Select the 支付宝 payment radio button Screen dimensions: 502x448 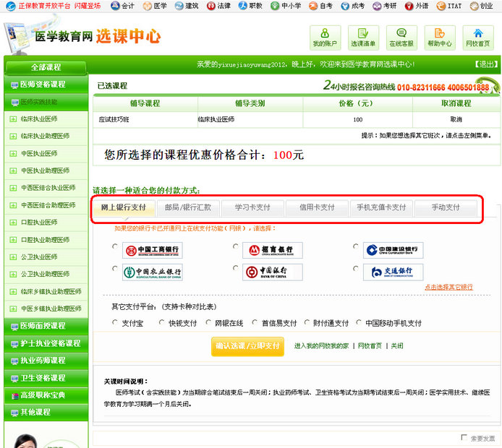[x=115, y=323]
